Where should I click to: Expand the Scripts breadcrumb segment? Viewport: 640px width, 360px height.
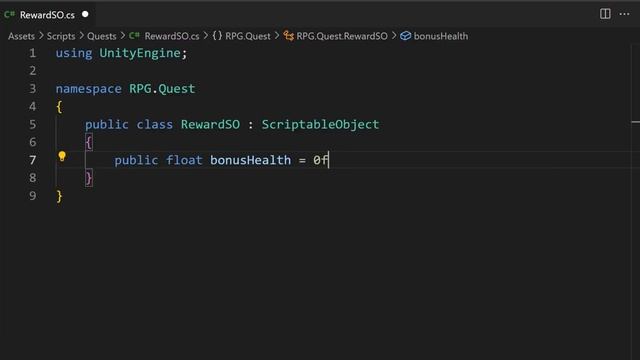point(61,36)
